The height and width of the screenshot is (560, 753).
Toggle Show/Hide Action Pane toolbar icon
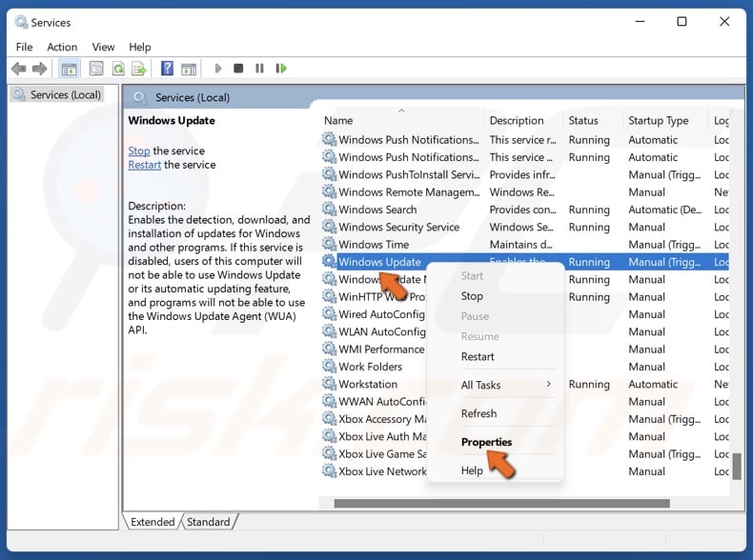point(189,69)
